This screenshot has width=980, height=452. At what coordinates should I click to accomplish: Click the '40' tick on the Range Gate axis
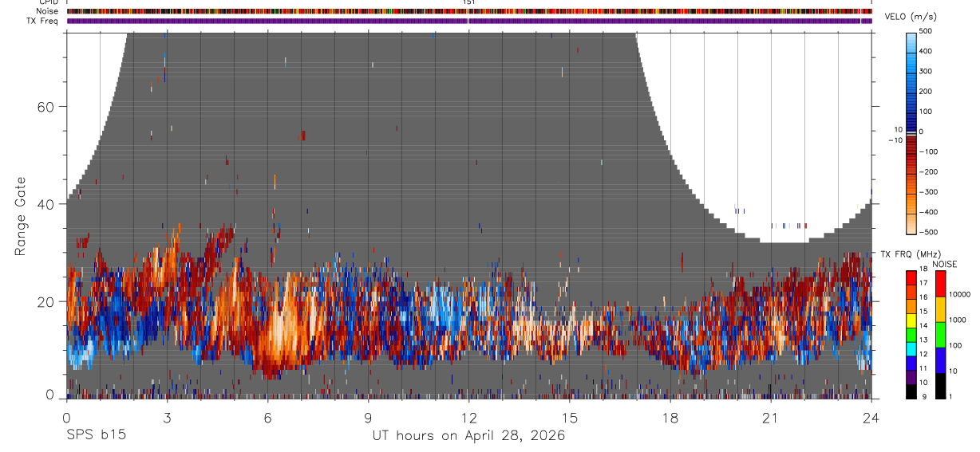coord(45,204)
